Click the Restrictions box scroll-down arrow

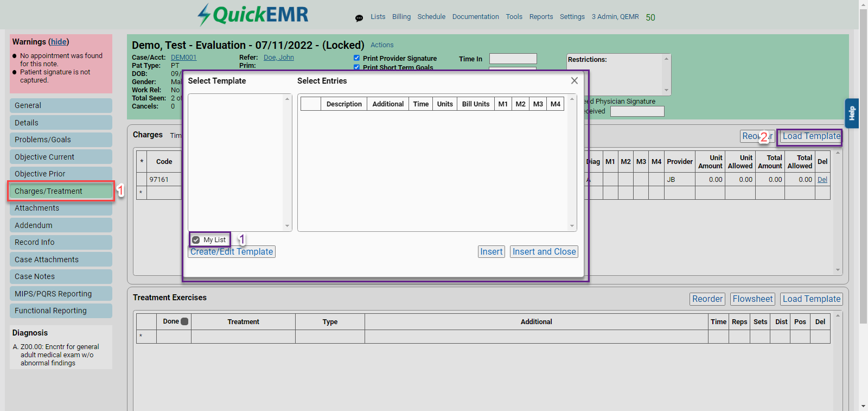click(x=666, y=90)
